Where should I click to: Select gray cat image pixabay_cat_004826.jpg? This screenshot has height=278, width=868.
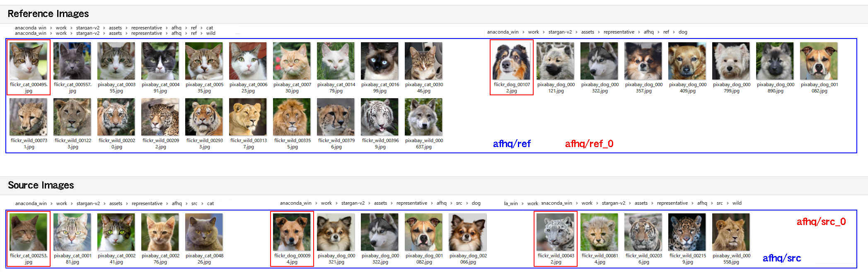(x=204, y=232)
